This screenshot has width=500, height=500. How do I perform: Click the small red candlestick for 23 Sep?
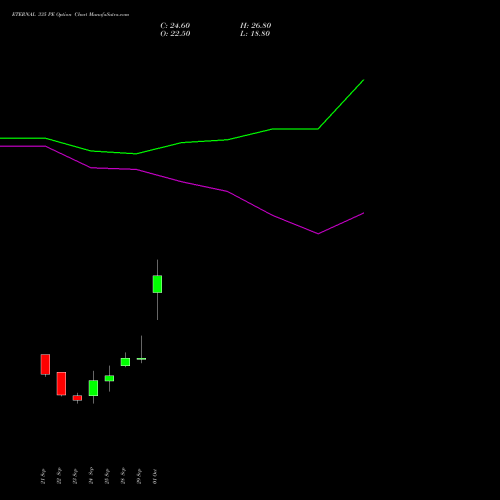[x=77, y=398]
